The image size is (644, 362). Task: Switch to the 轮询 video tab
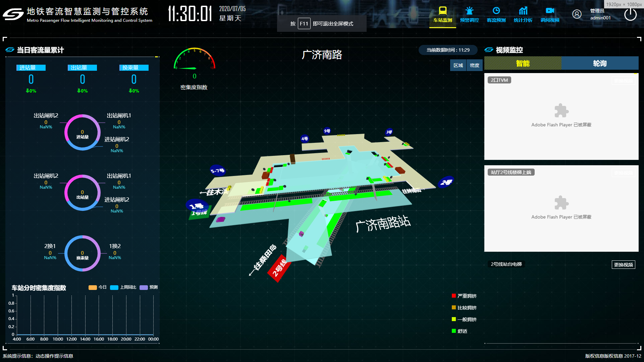click(600, 63)
